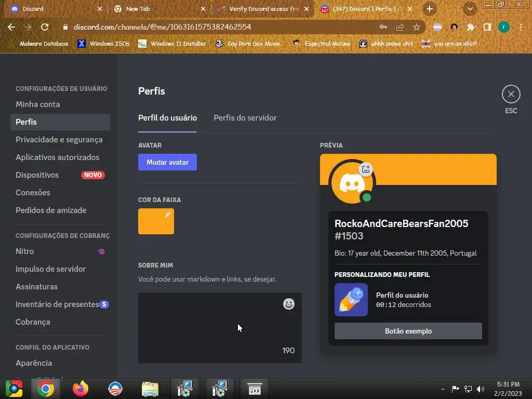This screenshot has width=532, height=399.
Task: Open Inventário de presentes settings
Action: tap(60, 304)
